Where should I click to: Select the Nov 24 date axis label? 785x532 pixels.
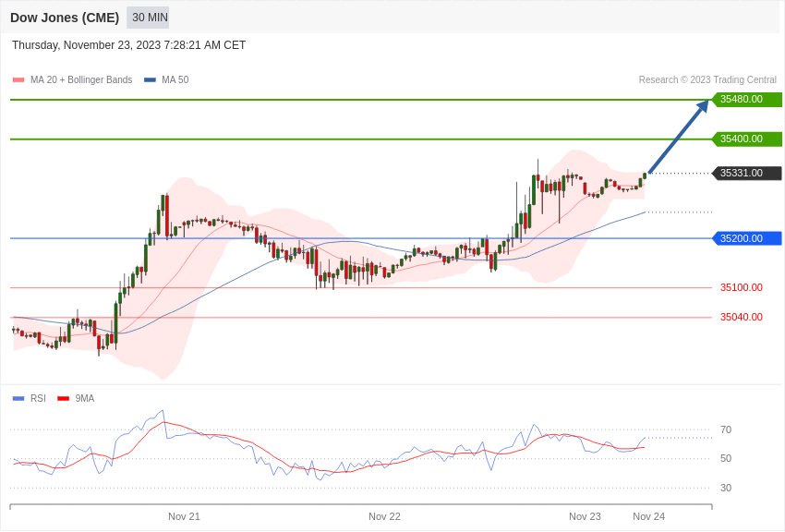click(649, 516)
